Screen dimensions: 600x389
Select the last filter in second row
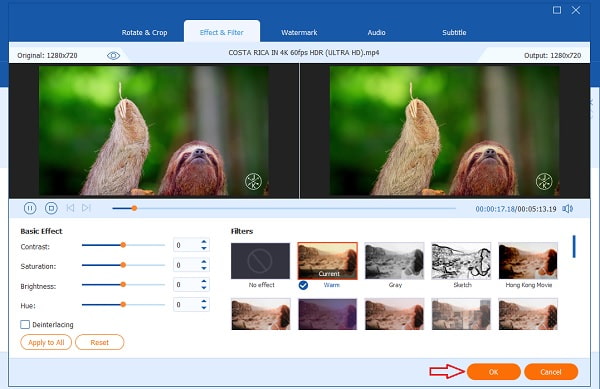click(528, 314)
